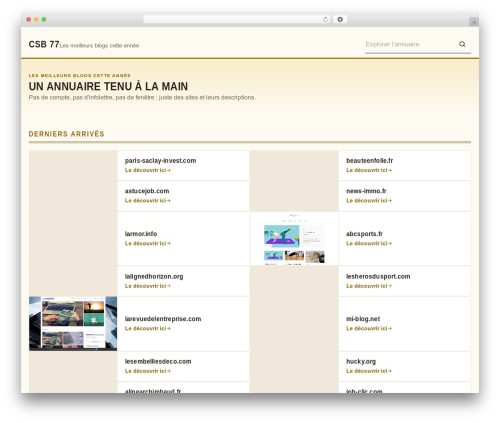The height and width of the screenshot is (423, 500).
Task: Click Le découvrir ici under abcsports.fr
Action: (369, 243)
